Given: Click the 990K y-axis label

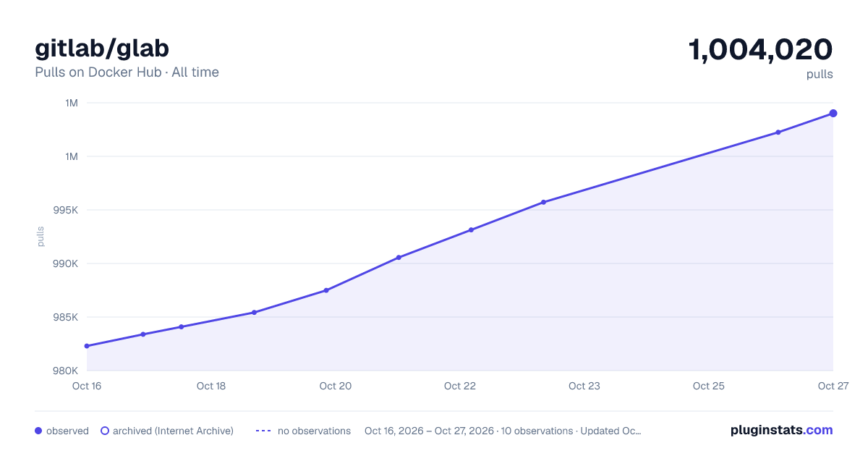Looking at the screenshot, I should click(x=65, y=263).
